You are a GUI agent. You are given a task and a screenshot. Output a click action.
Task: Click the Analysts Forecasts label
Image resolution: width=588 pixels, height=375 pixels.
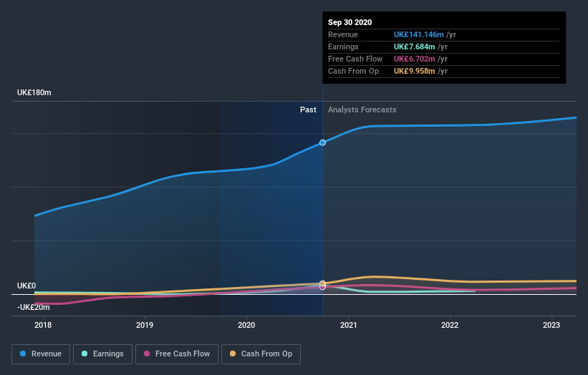pos(362,109)
